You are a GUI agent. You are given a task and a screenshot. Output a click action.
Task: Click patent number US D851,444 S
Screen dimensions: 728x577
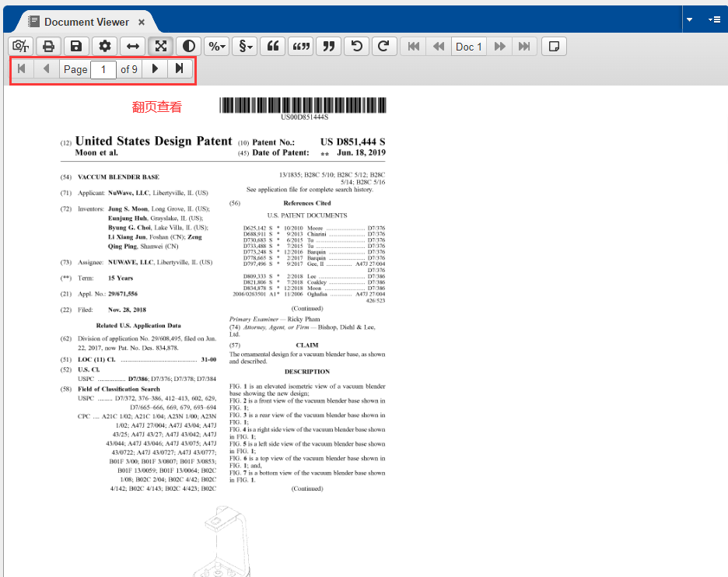pyautogui.click(x=353, y=142)
